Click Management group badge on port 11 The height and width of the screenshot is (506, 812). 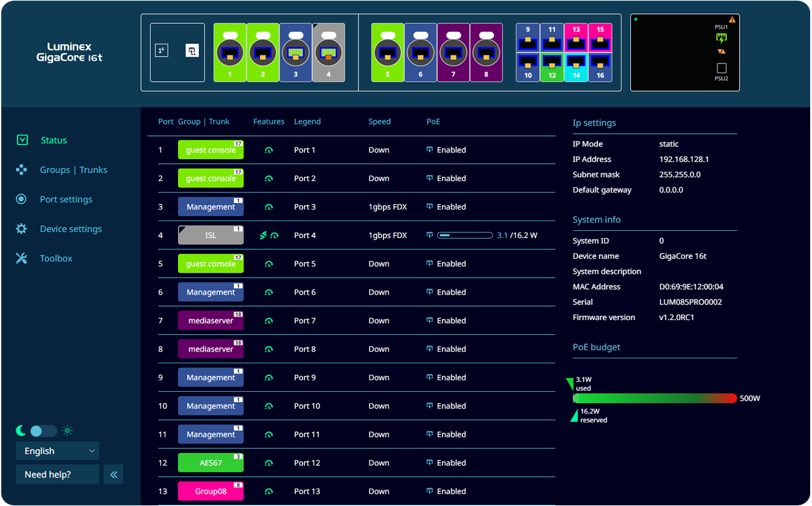tap(211, 434)
